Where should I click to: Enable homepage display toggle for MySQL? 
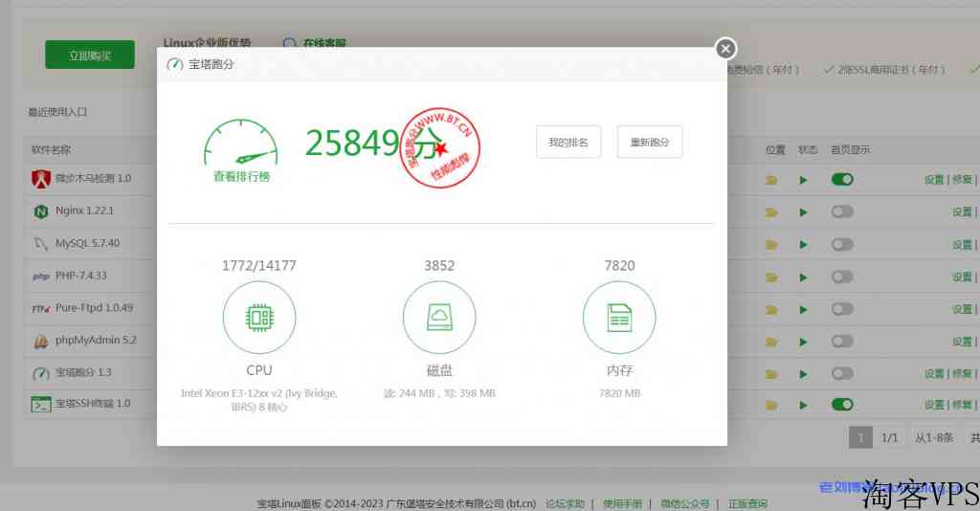(842, 244)
